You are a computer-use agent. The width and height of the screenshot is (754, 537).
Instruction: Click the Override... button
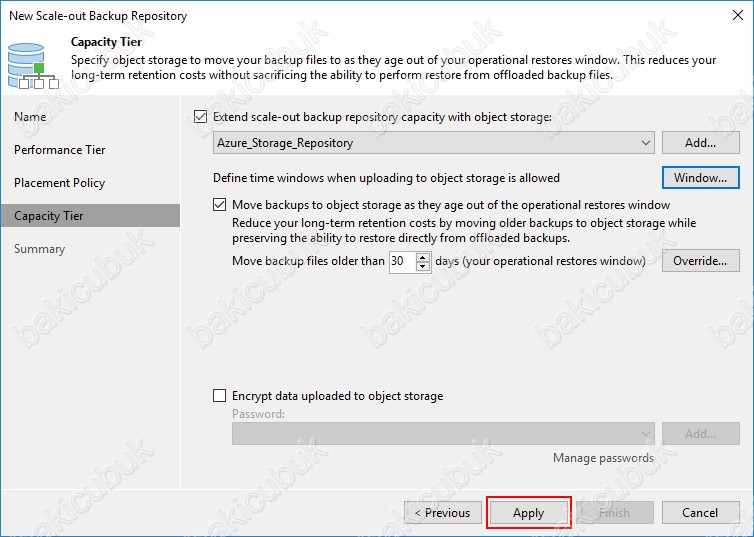click(x=701, y=261)
